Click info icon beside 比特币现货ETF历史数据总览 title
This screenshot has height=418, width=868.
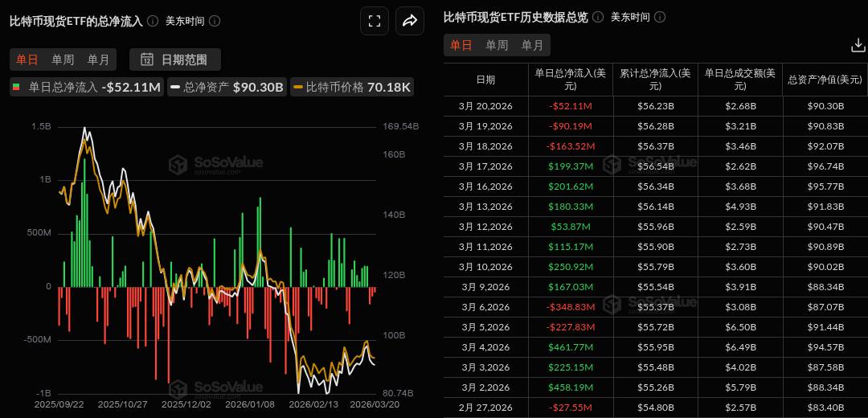(x=597, y=17)
